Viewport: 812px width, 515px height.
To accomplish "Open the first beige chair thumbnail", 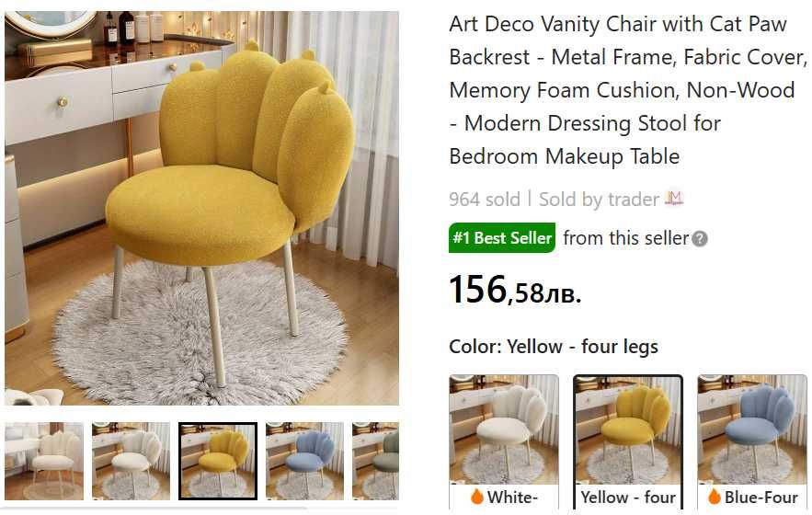I will (44, 461).
